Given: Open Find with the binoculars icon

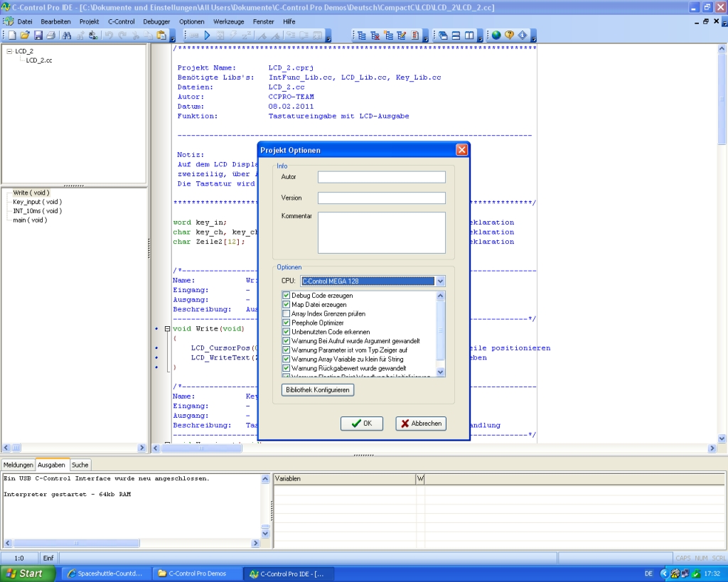Looking at the screenshot, I should click(x=67, y=36).
